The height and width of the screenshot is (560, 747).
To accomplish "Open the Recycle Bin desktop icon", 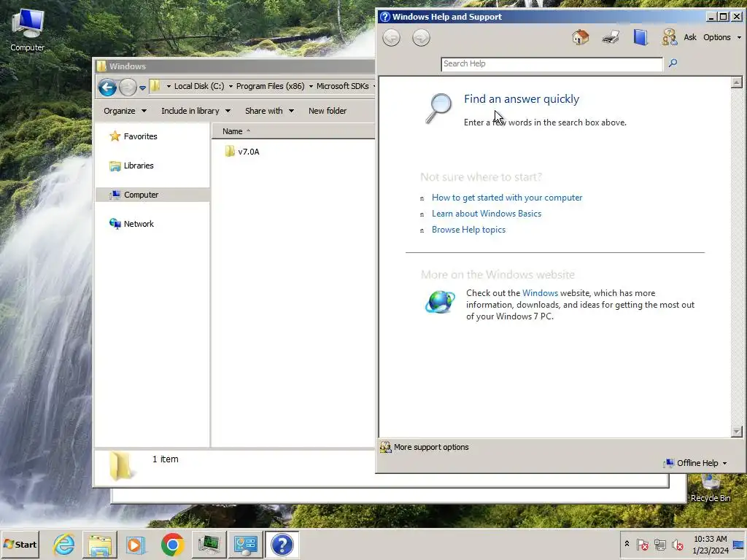I will click(x=711, y=489).
